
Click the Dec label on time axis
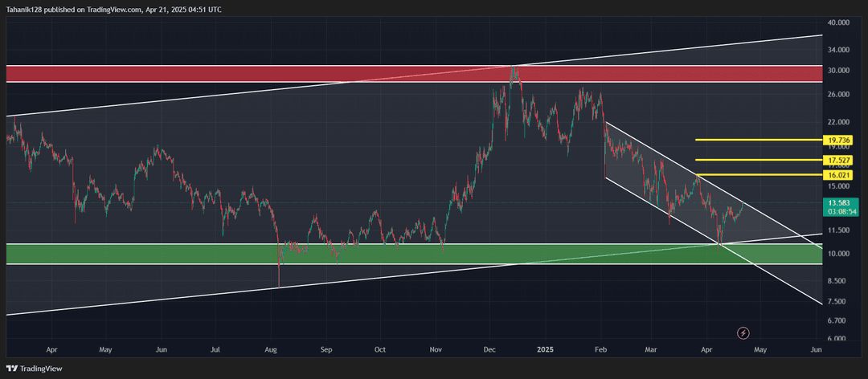point(489,349)
